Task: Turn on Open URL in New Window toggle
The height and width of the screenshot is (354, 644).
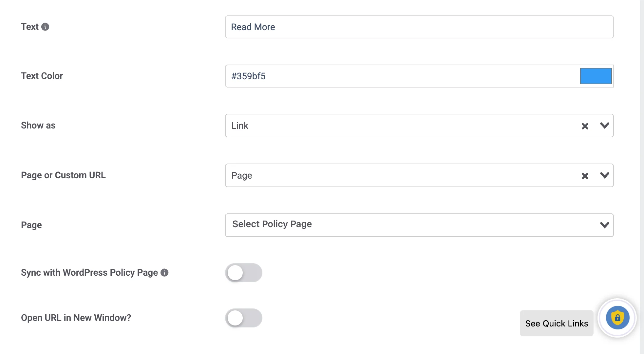Action: click(x=244, y=318)
